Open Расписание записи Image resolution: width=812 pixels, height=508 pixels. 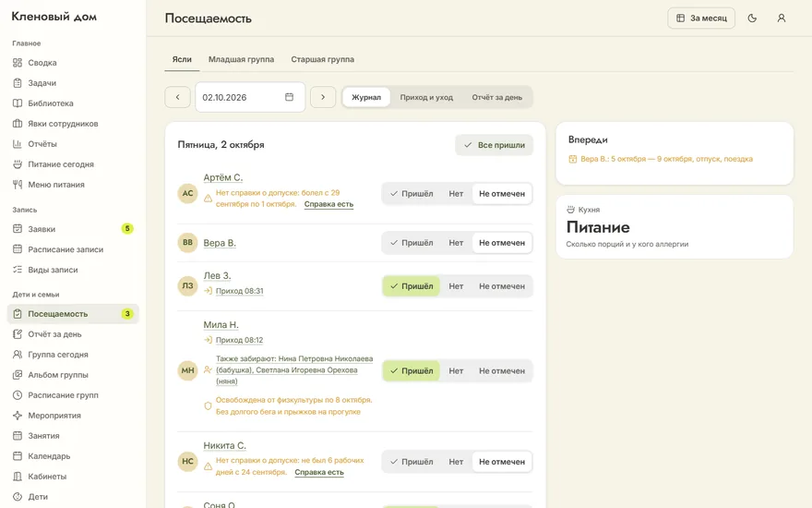73,249
